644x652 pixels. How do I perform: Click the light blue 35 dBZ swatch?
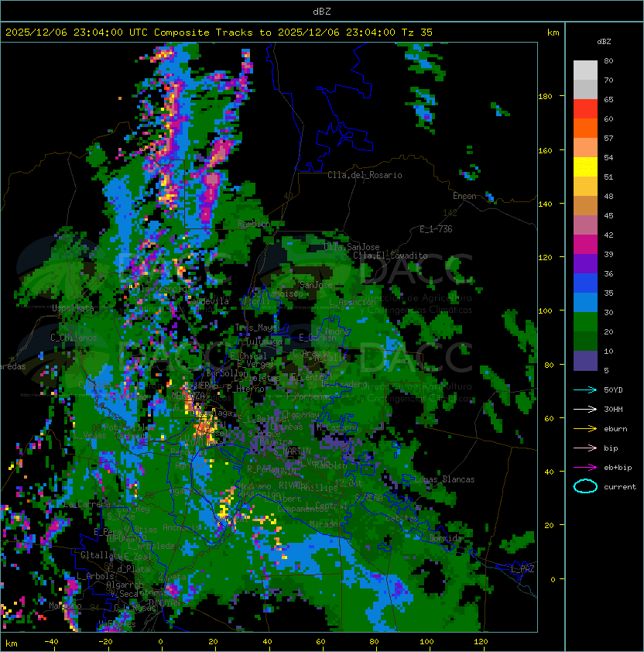(585, 302)
